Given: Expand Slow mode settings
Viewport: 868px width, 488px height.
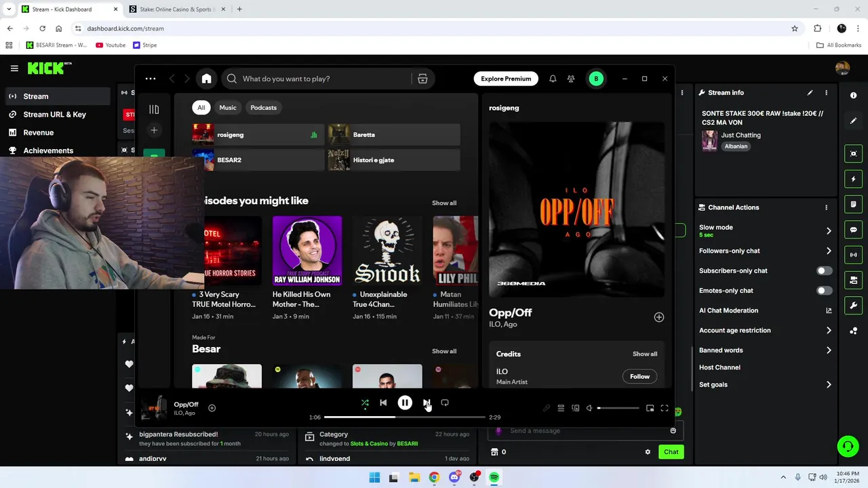Looking at the screenshot, I should pyautogui.click(x=829, y=231).
